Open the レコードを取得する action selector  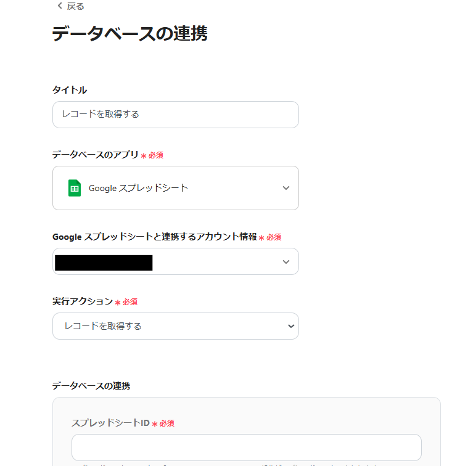[x=175, y=326]
